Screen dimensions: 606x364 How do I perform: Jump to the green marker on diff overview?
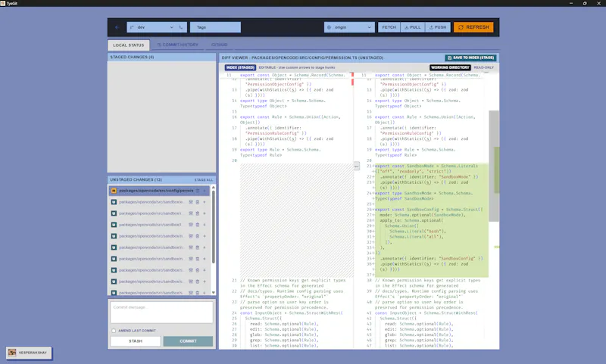[x=497, y=247]
